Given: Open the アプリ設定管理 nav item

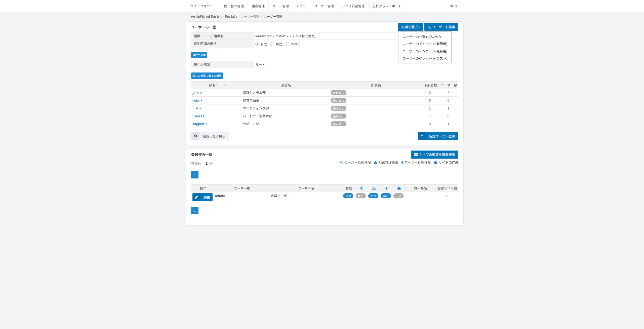Looking at the screenshot, I should 353,6.
